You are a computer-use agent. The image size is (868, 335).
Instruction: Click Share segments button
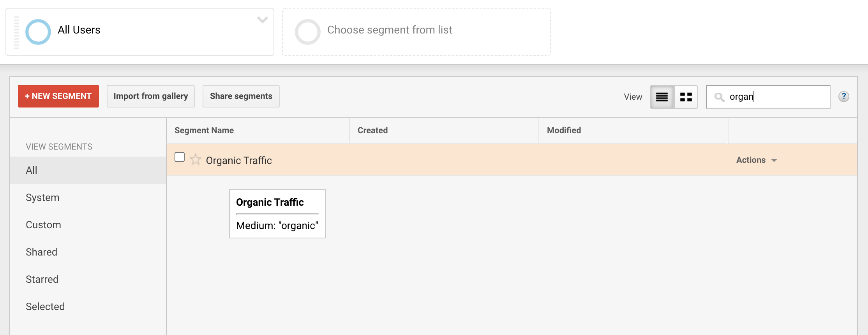pyautogui.click(x=241, y=96)
